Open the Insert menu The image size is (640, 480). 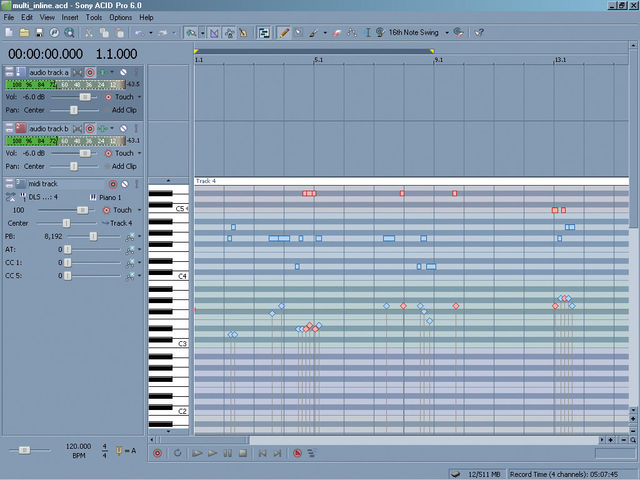(70, 18)
